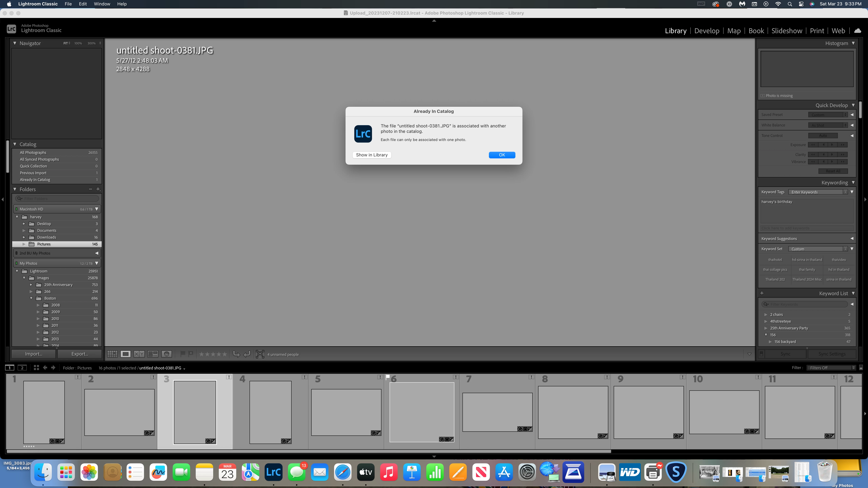
Task: Switch to the Develop module
Action: [707, 31]
